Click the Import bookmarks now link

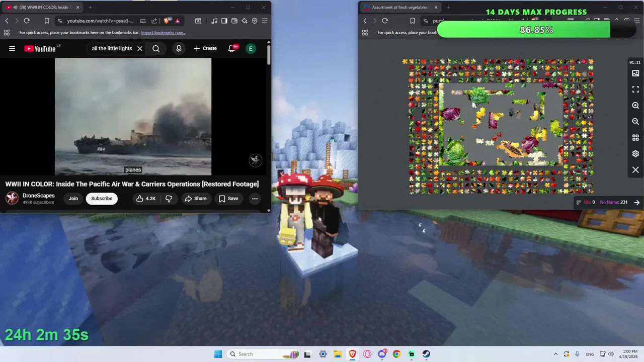point(163,33)
